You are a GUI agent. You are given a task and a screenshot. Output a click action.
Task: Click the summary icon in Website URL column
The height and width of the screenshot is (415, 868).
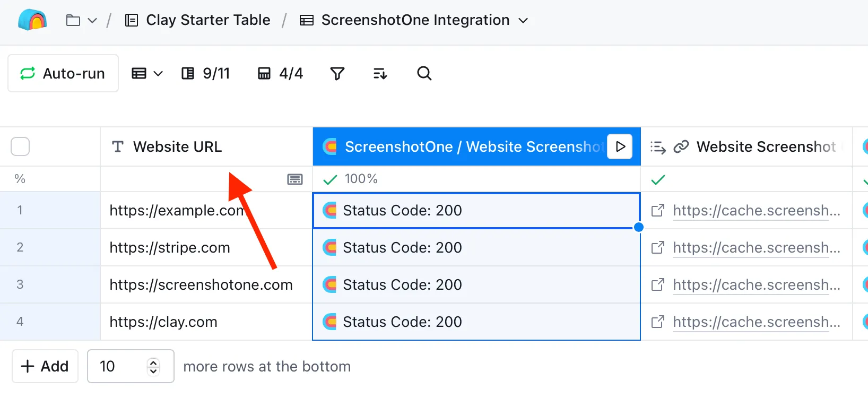tap(295, 179)
